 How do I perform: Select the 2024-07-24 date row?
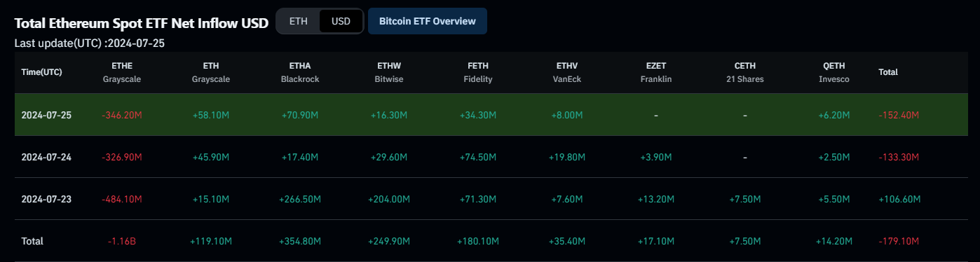tap(491, 157)
